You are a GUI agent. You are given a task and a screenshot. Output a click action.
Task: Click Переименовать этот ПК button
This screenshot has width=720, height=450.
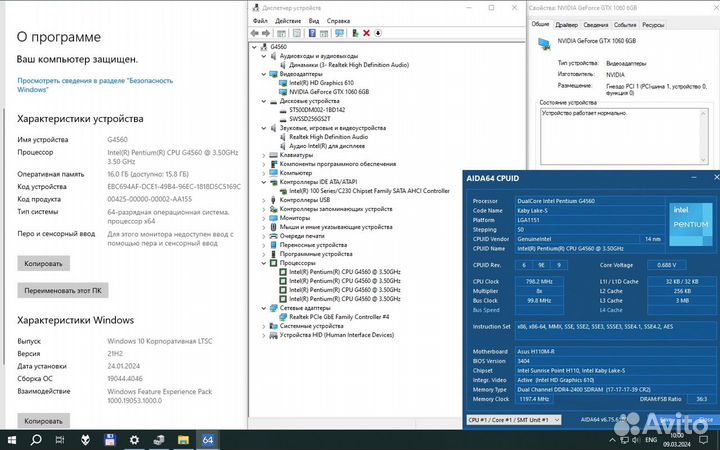coord(63,291)
